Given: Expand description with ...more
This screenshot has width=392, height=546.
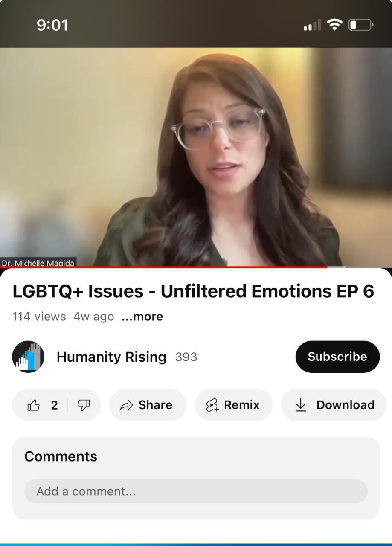Looking at the screenshot, I should click(x=142, y=317).
